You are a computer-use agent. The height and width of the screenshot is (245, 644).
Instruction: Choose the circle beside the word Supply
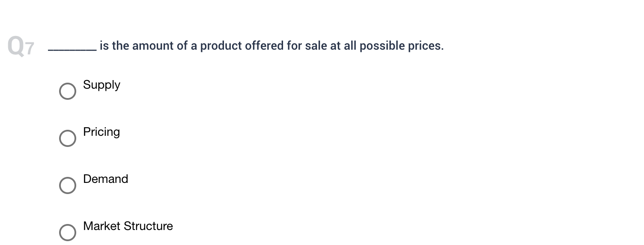click(x=67, y=91)
